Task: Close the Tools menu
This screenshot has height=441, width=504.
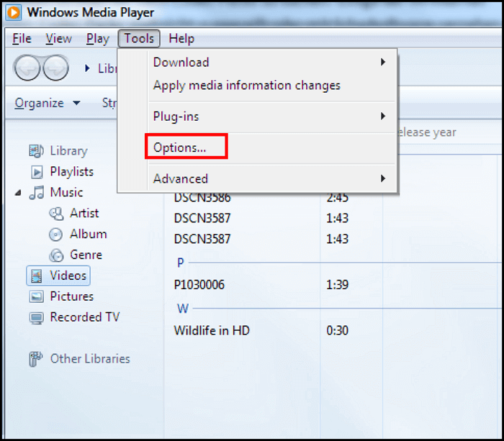Action: [139, 39]
